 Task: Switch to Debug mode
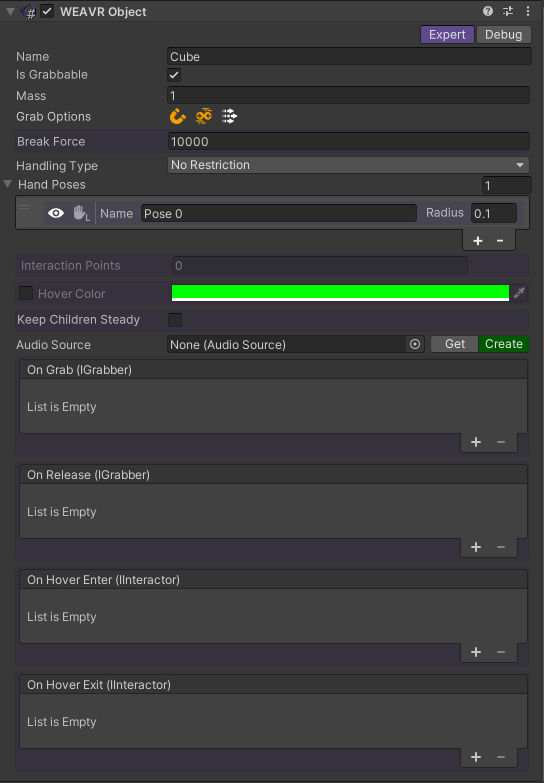504,34
